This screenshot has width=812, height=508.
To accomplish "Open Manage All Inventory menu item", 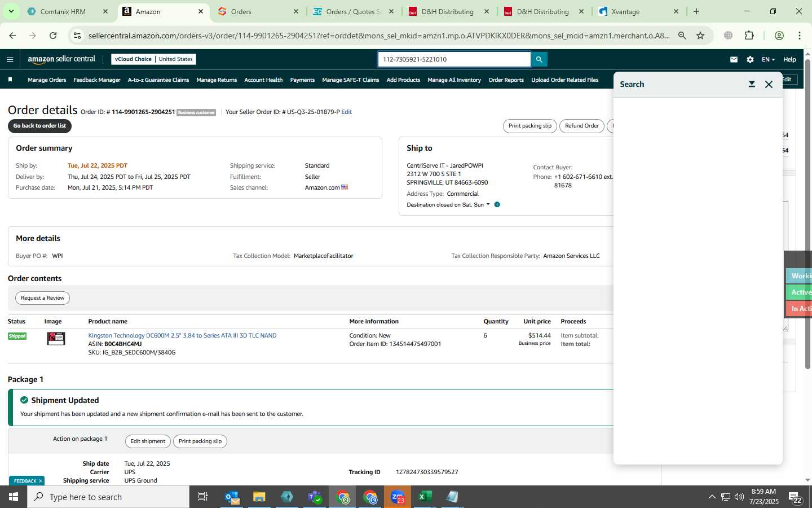I will tap(454, 80).
